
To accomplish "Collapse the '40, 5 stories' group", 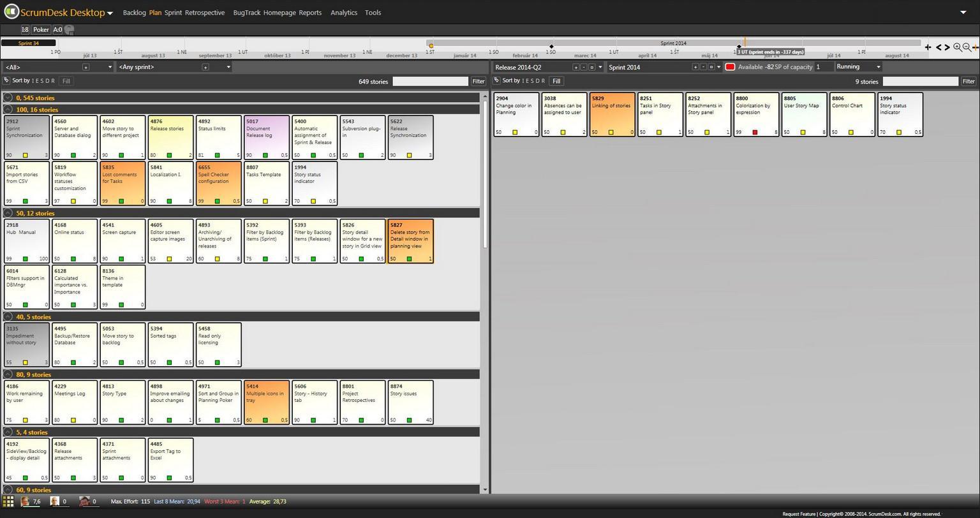I will [8, 316].
